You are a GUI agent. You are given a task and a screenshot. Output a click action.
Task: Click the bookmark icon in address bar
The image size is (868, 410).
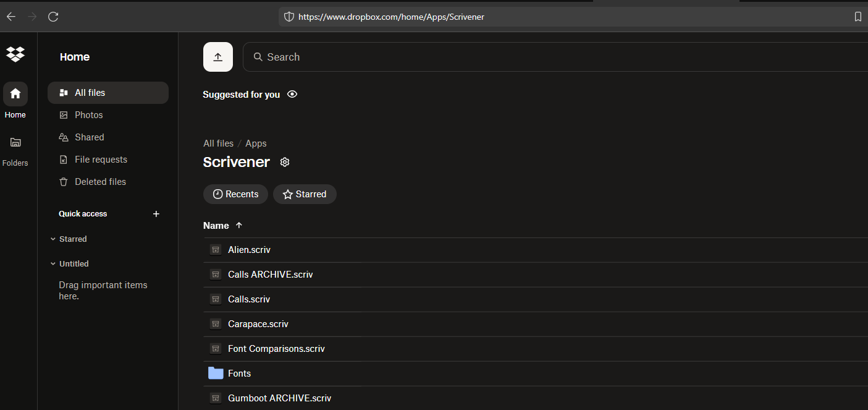coord(858,17)
